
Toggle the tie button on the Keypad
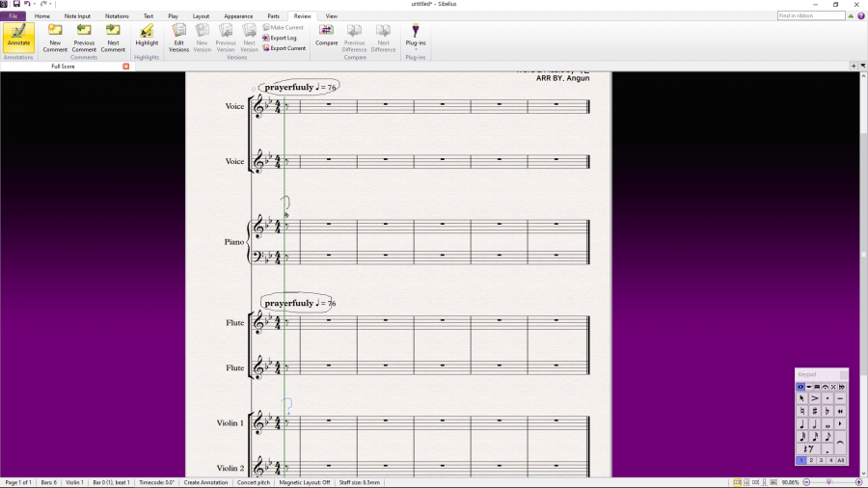[840, 443]
